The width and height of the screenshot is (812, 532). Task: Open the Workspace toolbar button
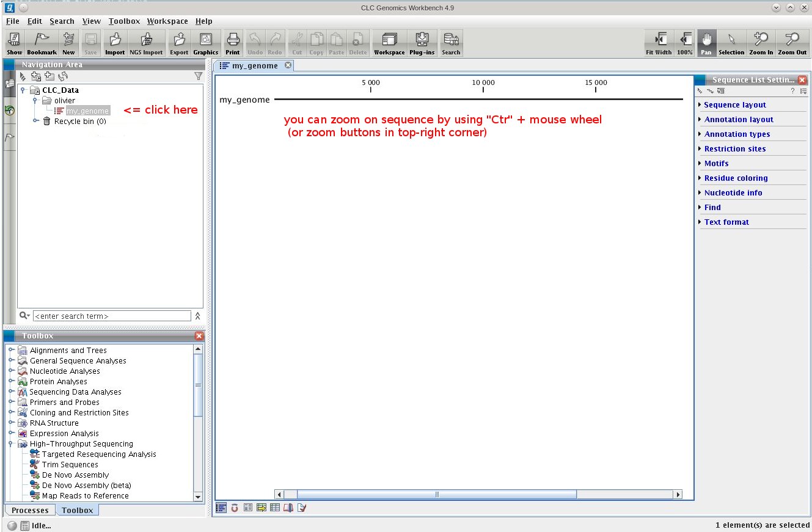tap(389, 43)
